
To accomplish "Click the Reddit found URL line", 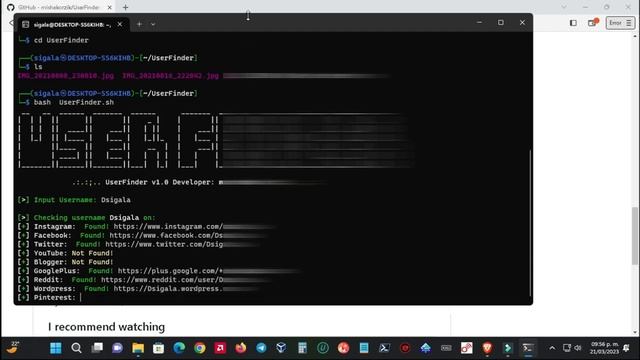I will tap(145, 280).
